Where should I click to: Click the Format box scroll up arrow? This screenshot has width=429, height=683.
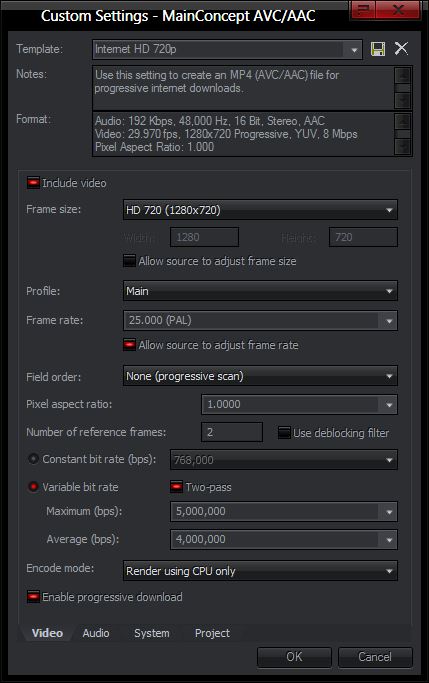tap(403, 121)
